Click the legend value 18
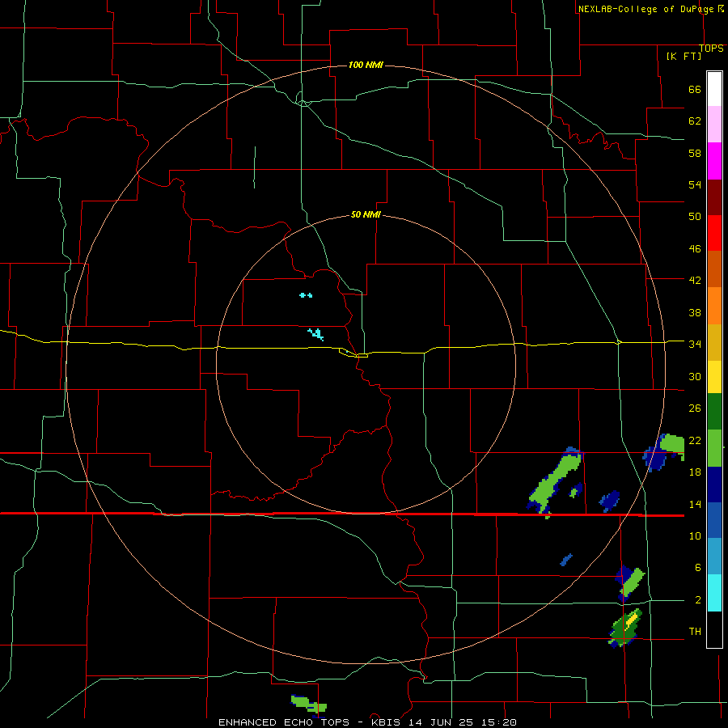Image resolution: width=728 pixels, height=728 pixels. 695,472
